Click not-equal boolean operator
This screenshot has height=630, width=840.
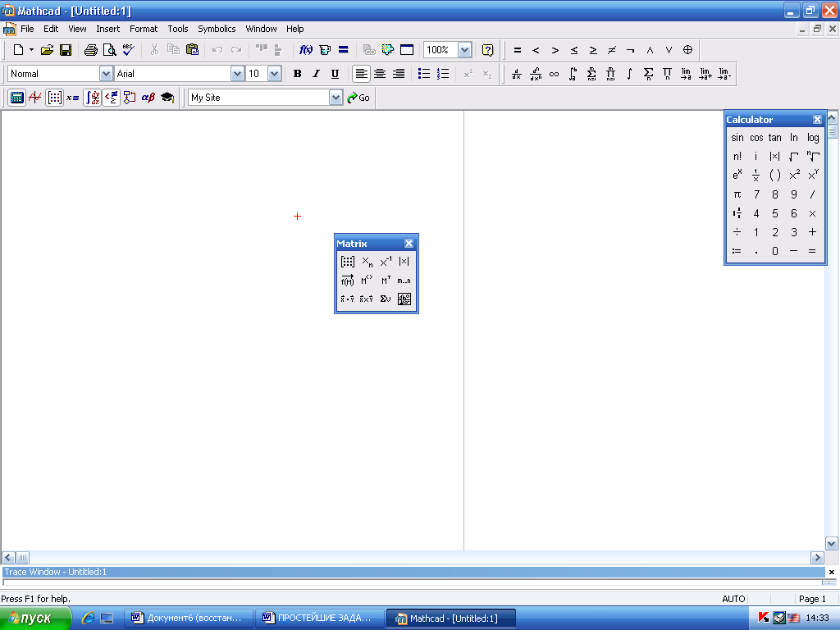(x=612, y=50)
